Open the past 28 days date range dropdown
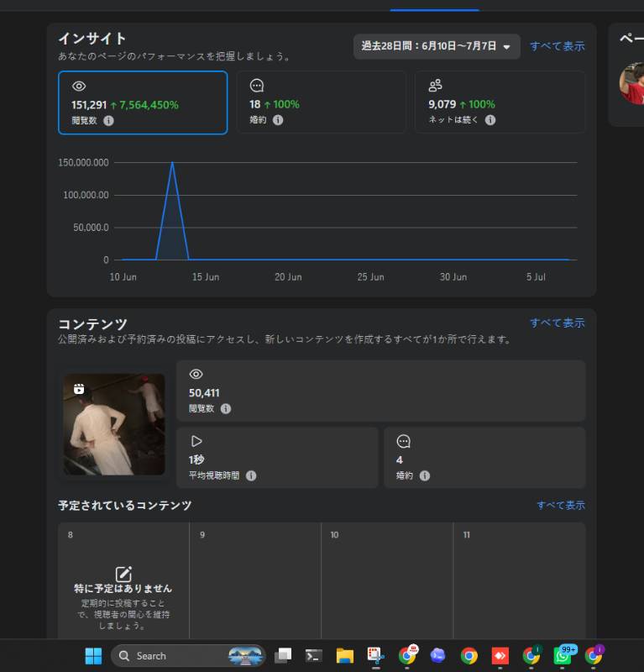644x672 pixels. click(437, 46)
